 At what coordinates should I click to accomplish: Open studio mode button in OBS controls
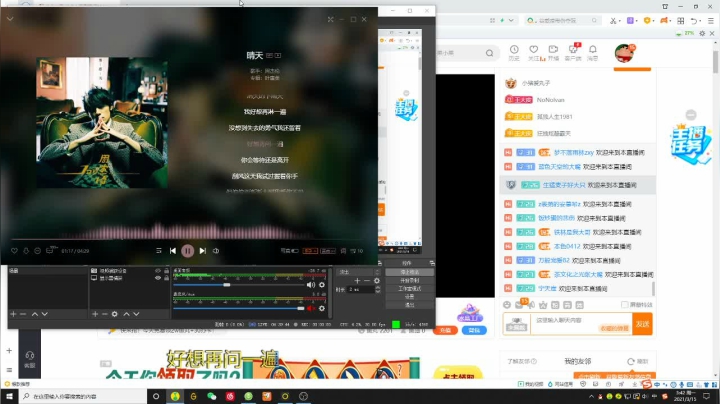tap(409, 289)
